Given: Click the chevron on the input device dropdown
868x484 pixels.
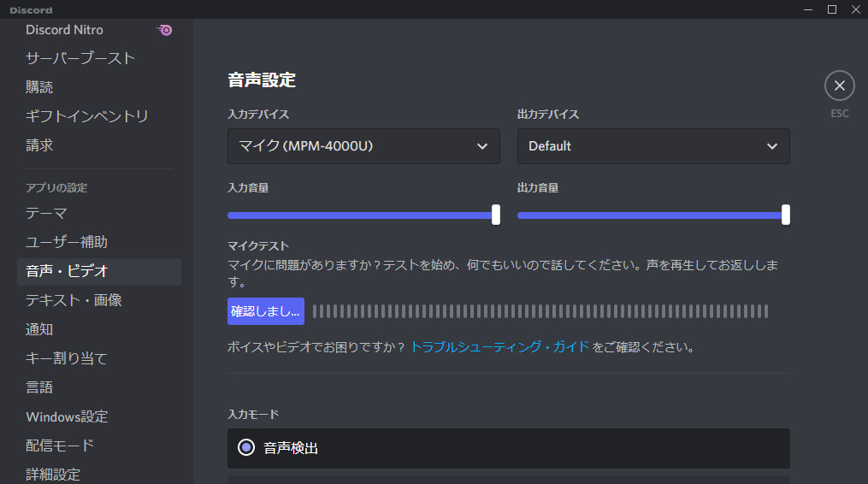Looking at the screenshot, I should point(482,146).
